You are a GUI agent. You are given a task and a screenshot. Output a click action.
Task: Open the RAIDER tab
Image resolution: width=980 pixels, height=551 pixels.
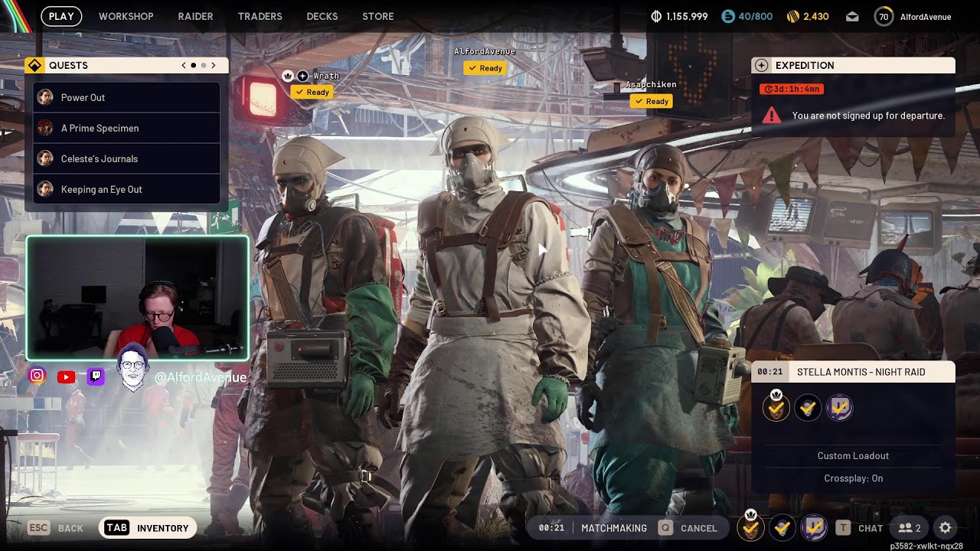pyautogui.click(x=195, y=16)
